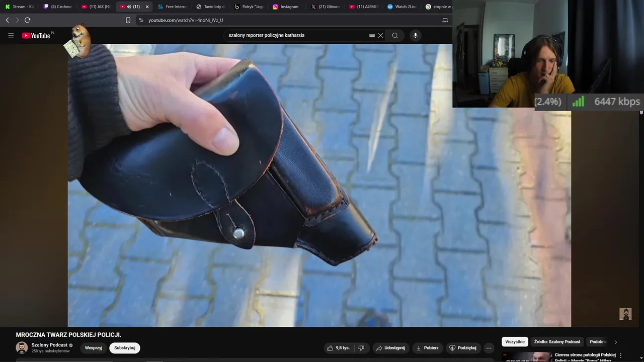The image size is (644, 362).
Task: Click the address bar URL
Action: click(186, 20)
